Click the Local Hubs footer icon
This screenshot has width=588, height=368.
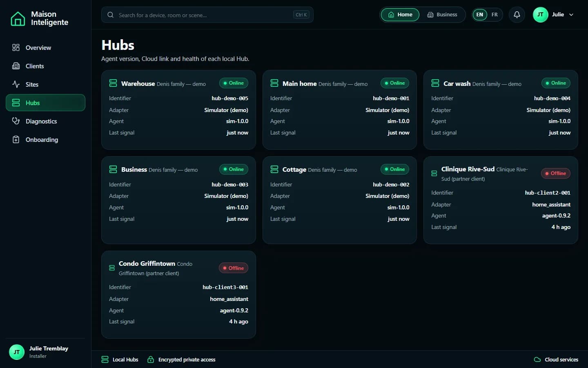click(x=105, y=359)
